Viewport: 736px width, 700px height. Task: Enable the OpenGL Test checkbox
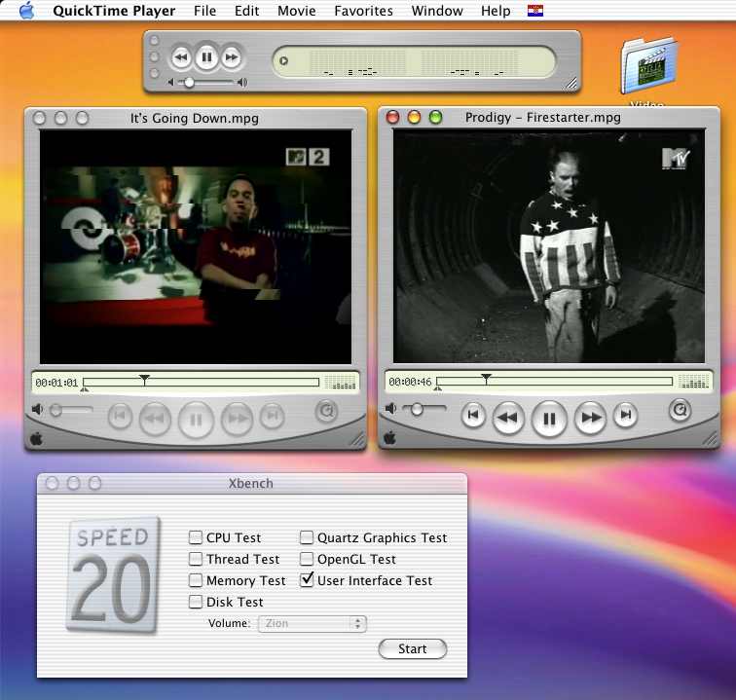[x=307, y=559]
